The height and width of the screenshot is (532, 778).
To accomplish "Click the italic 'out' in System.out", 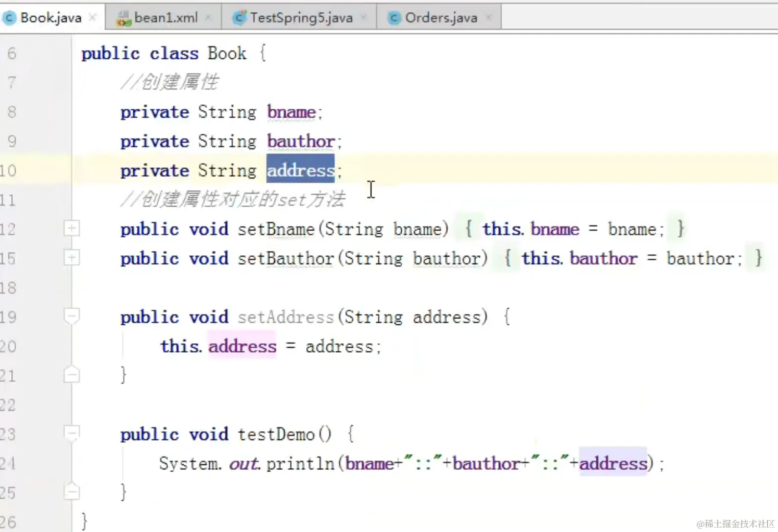I will pyautogui.click(x=243, y=463).
